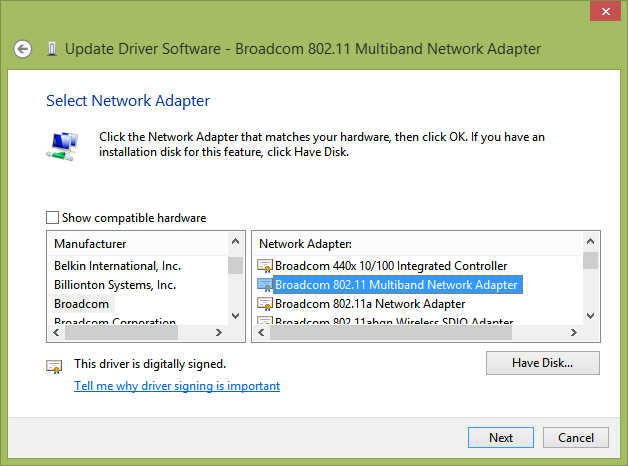
Task: Click signed icon of Broadcom 440x Controller
Action: pos(265,266)
